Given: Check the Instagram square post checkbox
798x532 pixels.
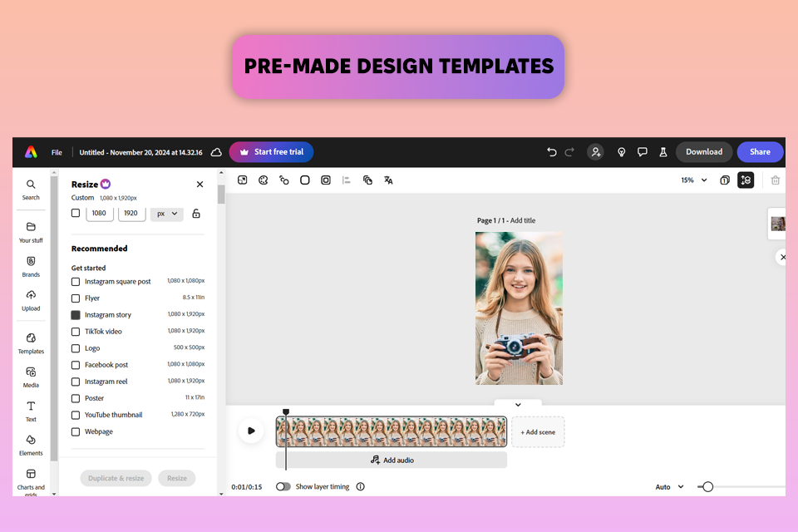Looking at the screenshot, I should 76,282.
